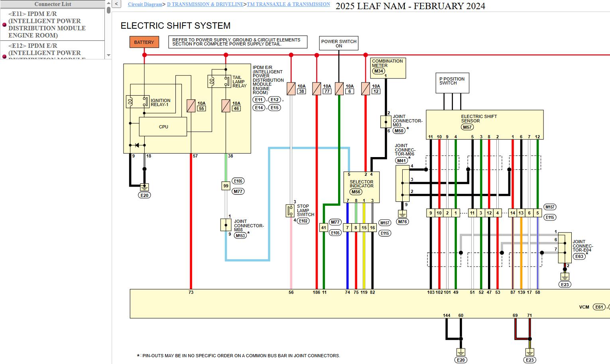Screen dimensions: 610x364
Task: Click the 10A fuse number 46
Action: [x=226, y=106]
